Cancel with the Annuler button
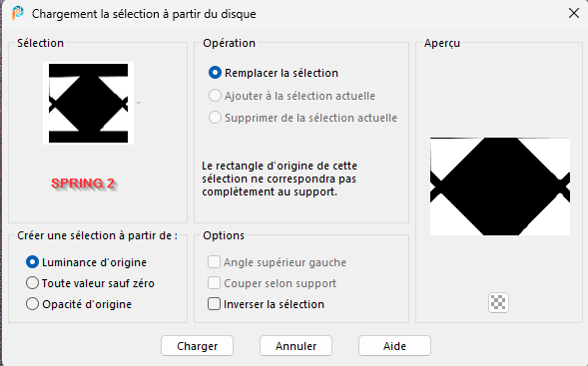 point(295,346)
